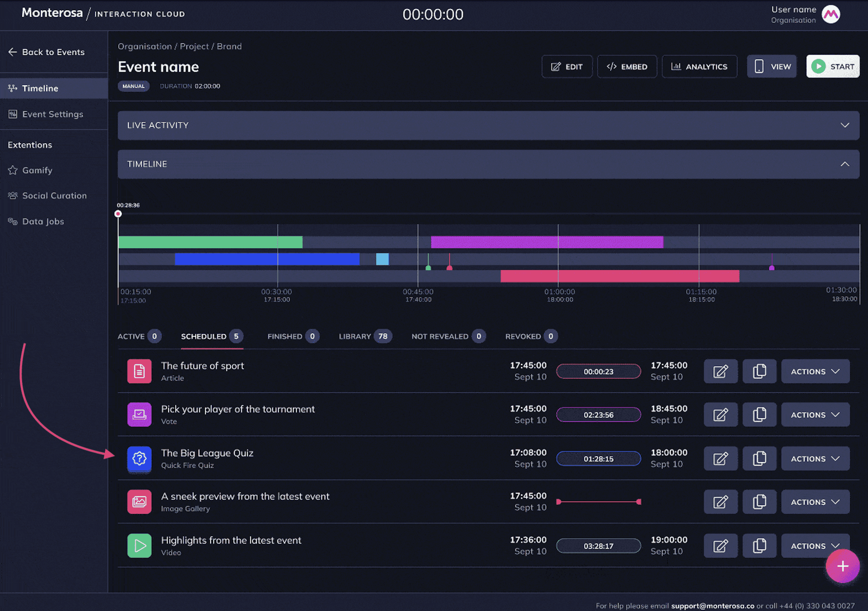Click the purple bar on the timeline
Viewport: 868px width, 611px height.
click(x=546, y=242)
